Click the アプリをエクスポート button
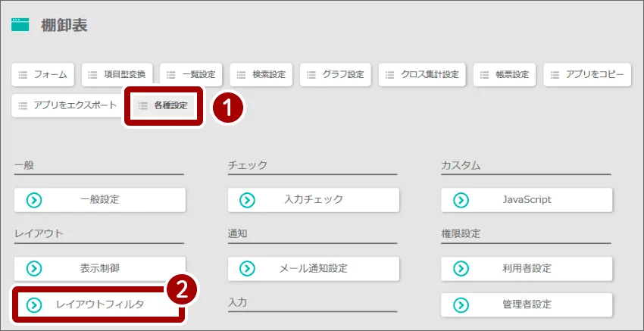This screenshot has width=644, height=331. coord(67,105)
